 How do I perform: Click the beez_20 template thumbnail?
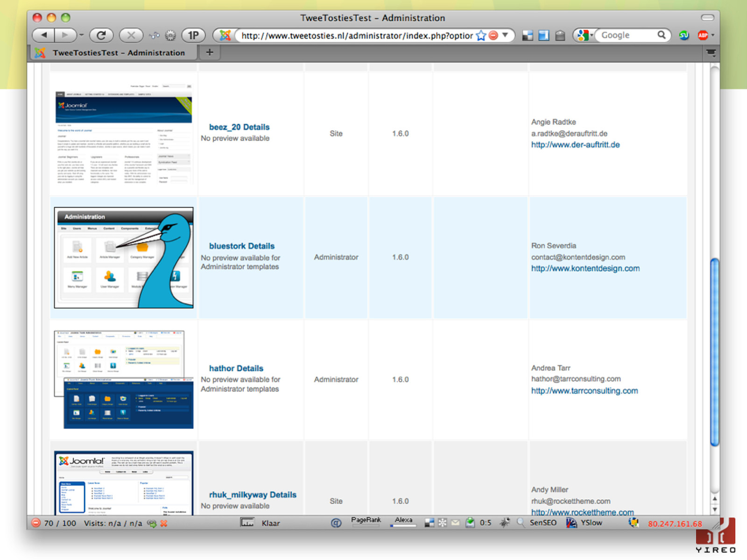click(124, 133)
